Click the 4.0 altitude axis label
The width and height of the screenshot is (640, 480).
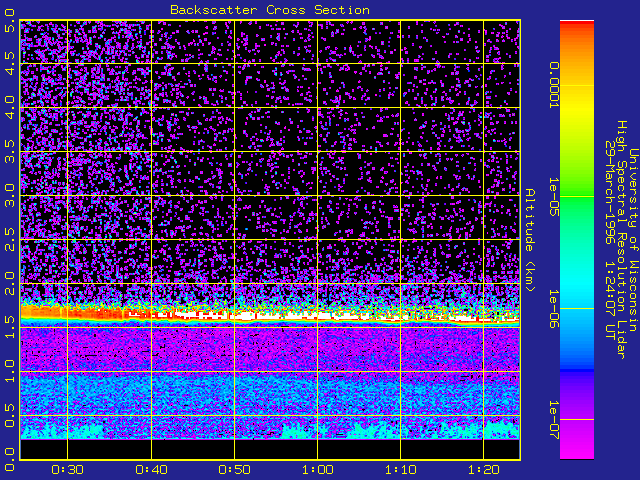pyautogui.click(x=9, y=107)
